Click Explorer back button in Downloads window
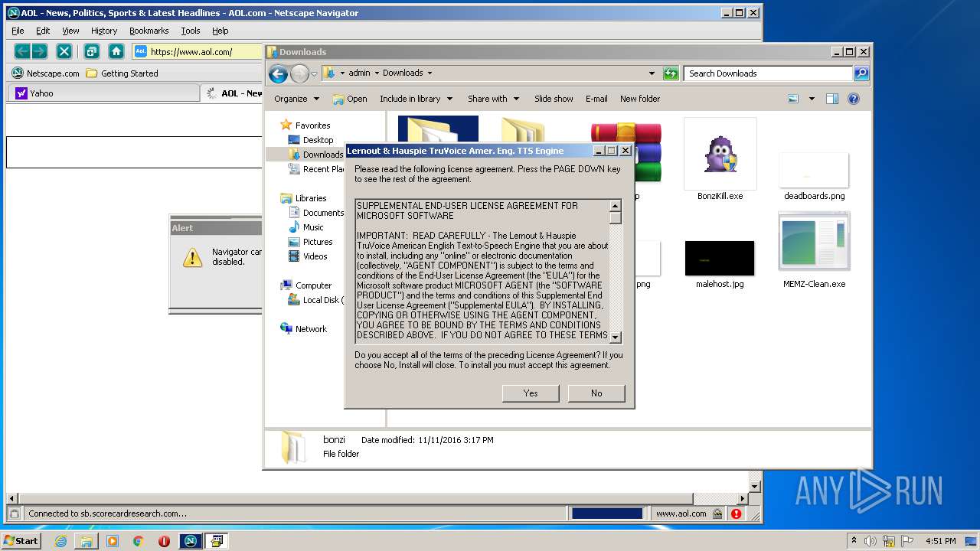The width and height of the screenshot is (980, 551). [x=278, y=73]
